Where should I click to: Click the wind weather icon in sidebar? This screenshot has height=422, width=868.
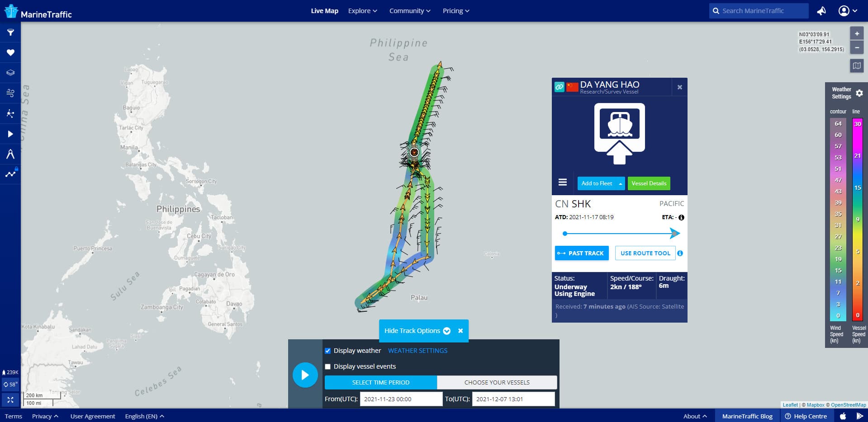tap(10, 93)
